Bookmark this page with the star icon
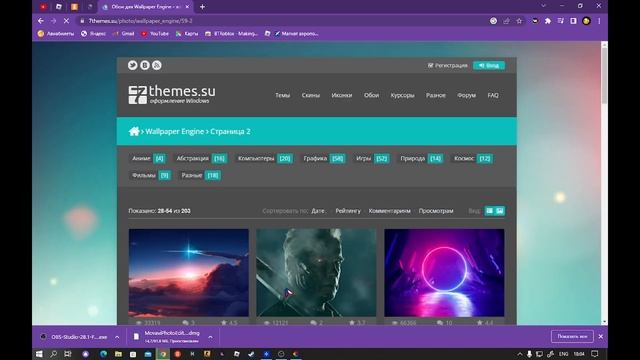Viewport: 640px width, 360px height. pos(519,21)
